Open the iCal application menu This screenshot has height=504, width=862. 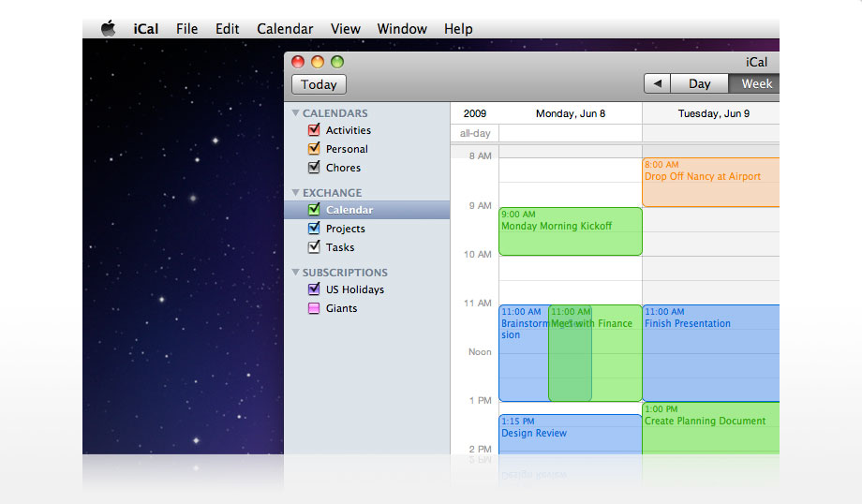pos(145,29)
